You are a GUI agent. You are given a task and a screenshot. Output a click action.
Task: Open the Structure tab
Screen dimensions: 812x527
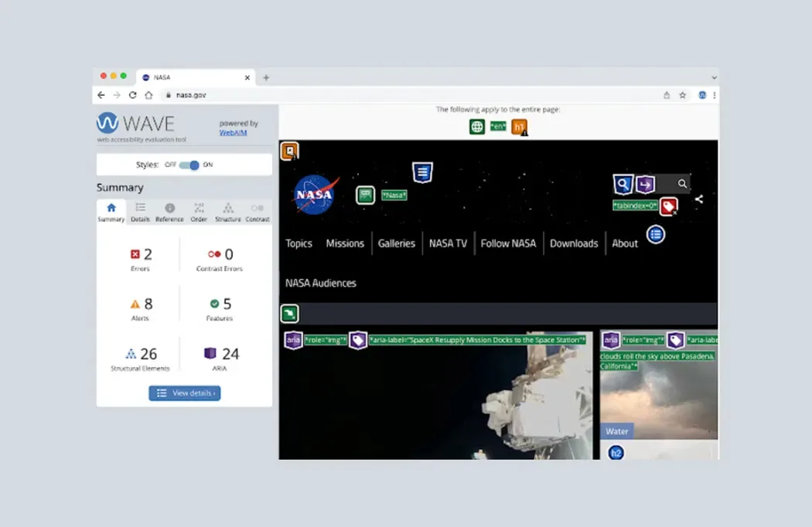(228, 212)
